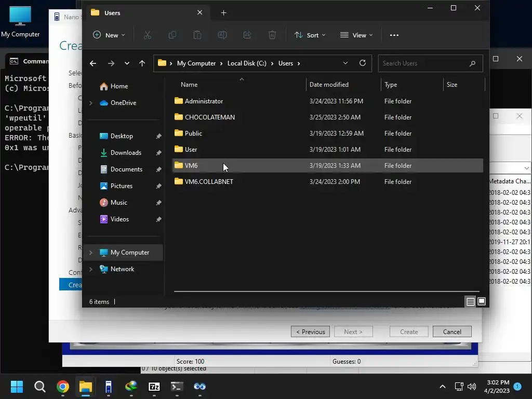
Task: Open terminal app in taskbar
Action: pyautogui.click(x=177, y=387)
